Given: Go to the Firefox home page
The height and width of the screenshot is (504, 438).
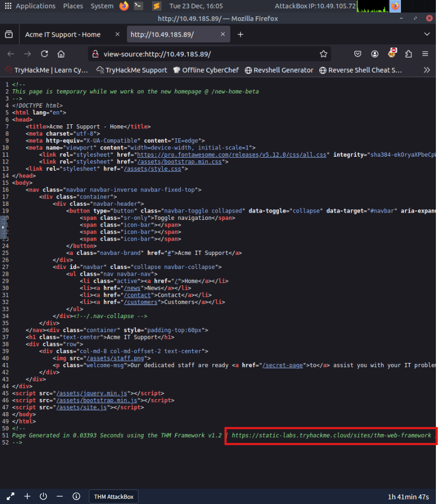Looking at the screenshot, I should tap(61, 54).
